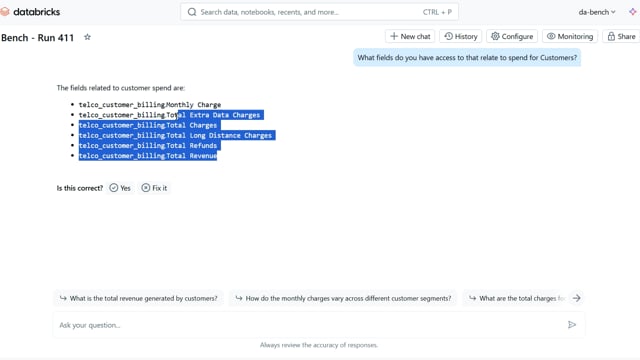Click the Total Extra Data Charges line
The width and height of the screenshot is (640, 360).
coord(169,115)
